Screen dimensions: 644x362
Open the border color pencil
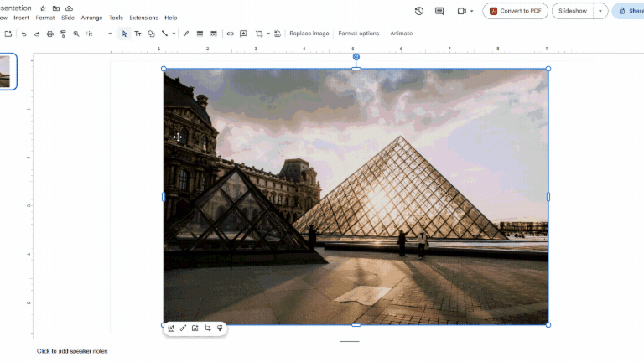(x=186, y=34)
